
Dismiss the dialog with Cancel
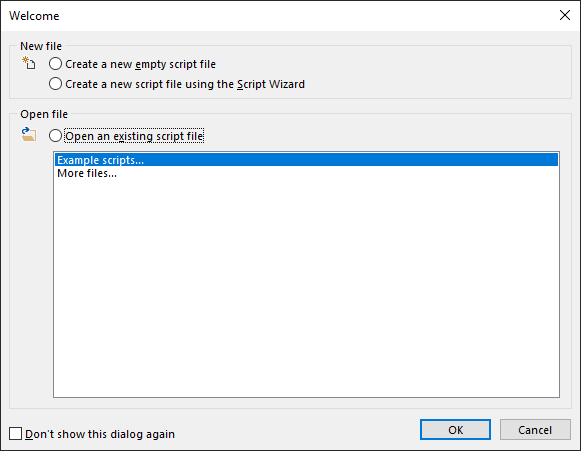pyautogui.click(x=535, y=430)
